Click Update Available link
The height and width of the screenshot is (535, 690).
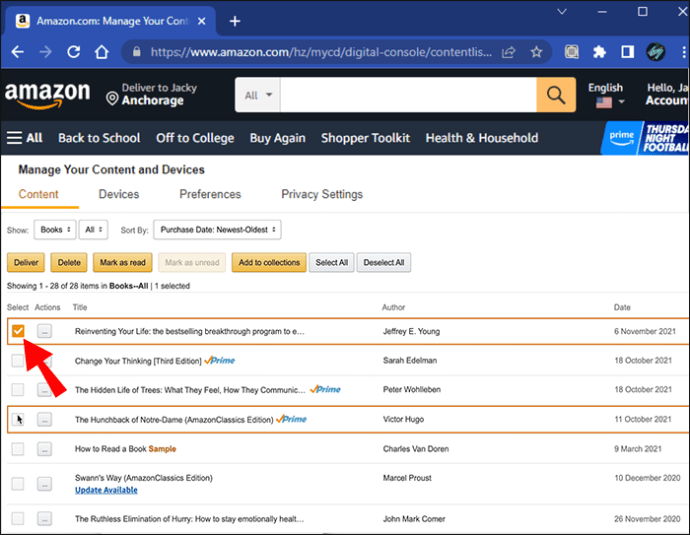tap(106, 490)
